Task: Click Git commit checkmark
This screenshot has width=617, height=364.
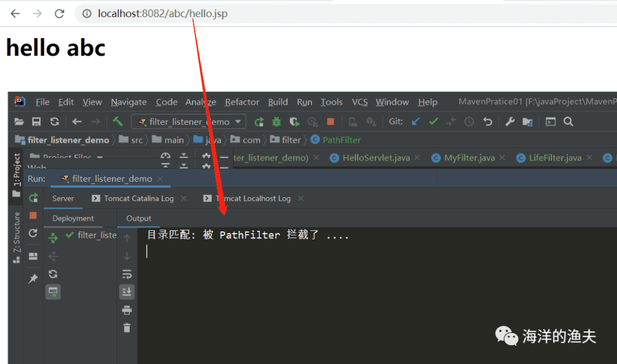Action: (434, 122)
